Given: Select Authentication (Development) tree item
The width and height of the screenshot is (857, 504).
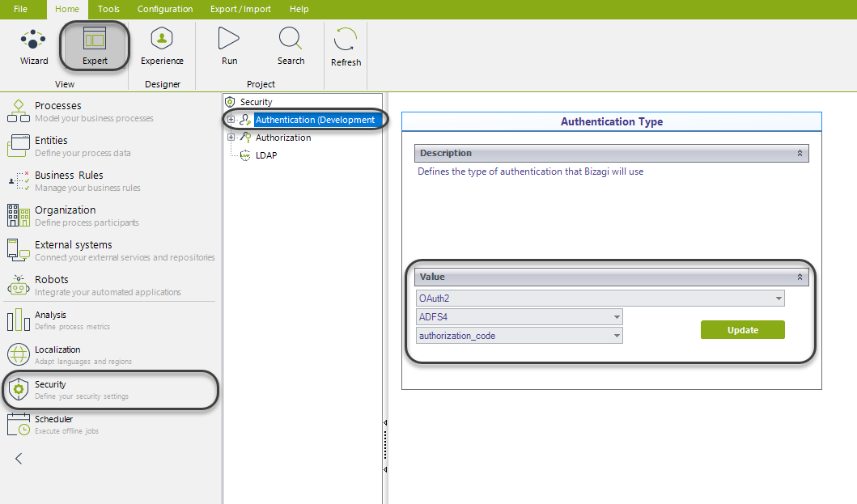Looking at the screenshot, I should 316,120.
